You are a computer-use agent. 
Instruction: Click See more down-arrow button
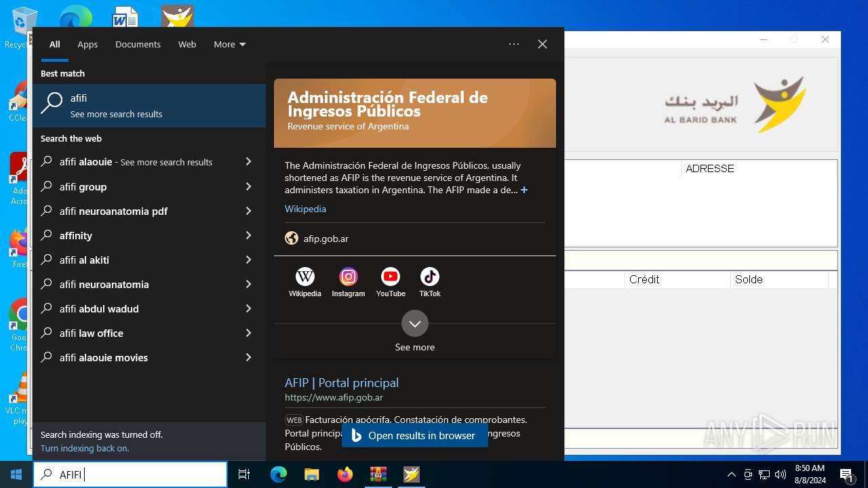(x=415, y=323)
